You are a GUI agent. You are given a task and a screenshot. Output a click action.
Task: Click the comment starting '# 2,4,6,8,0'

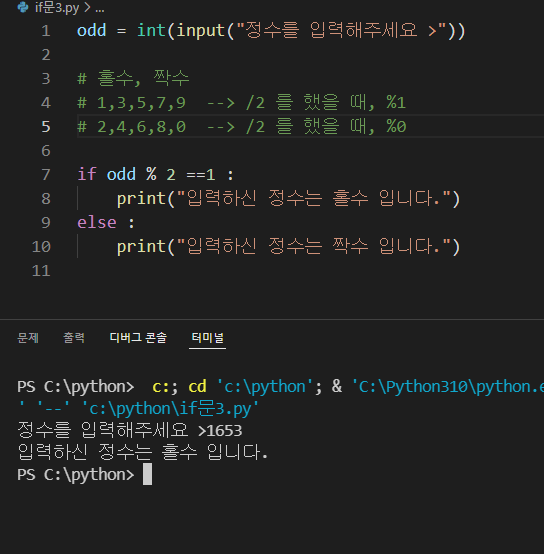tap(242, 126)
